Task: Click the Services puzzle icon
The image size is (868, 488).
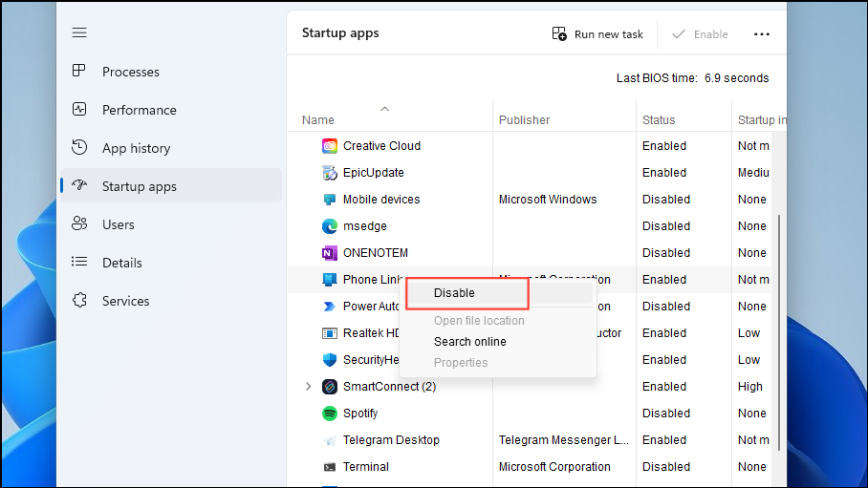Action: point(79,300)
